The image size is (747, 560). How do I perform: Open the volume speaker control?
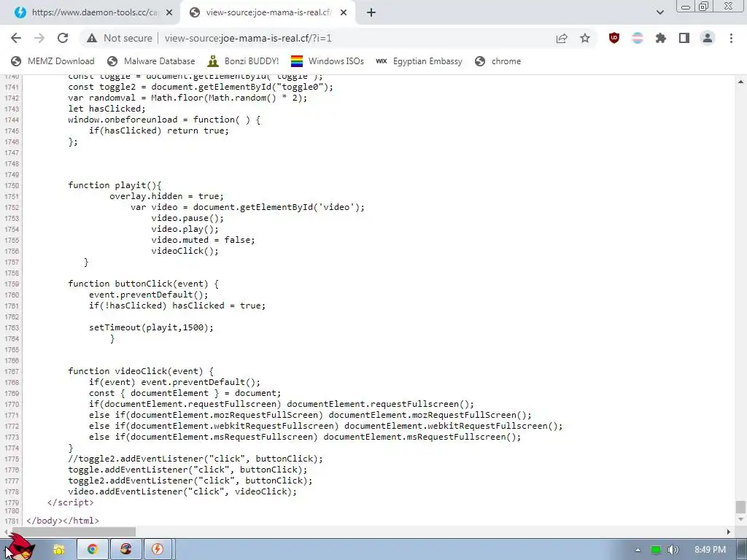(673, 550)
